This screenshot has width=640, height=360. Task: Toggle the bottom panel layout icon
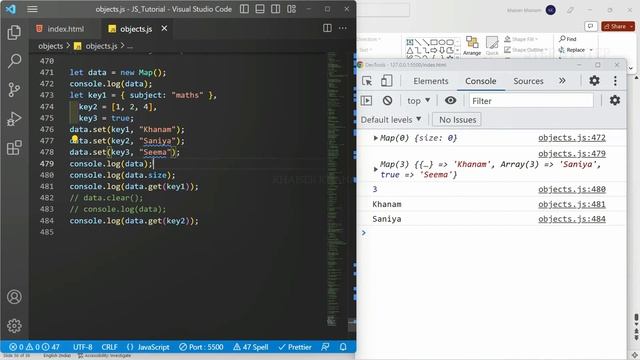pyautogui.click(x=260, y=9)
